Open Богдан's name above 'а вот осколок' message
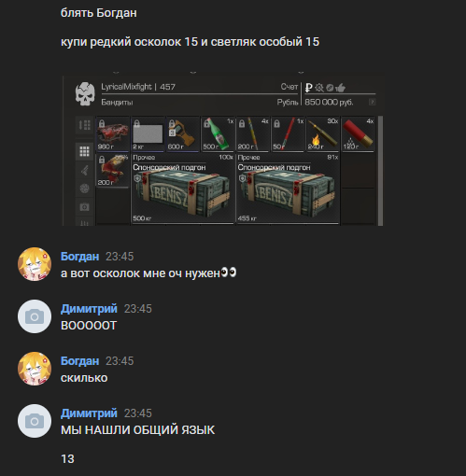The image size is (466, 476). (79, 257)
